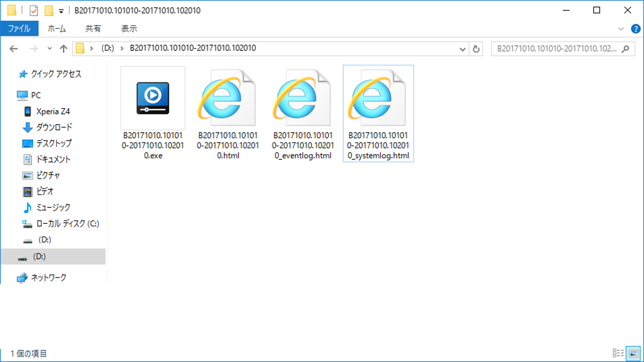This screenshot has height=362, width=644.
Task: Click the chevron after (D:) in address bar
Action: (x=122, y=48)
